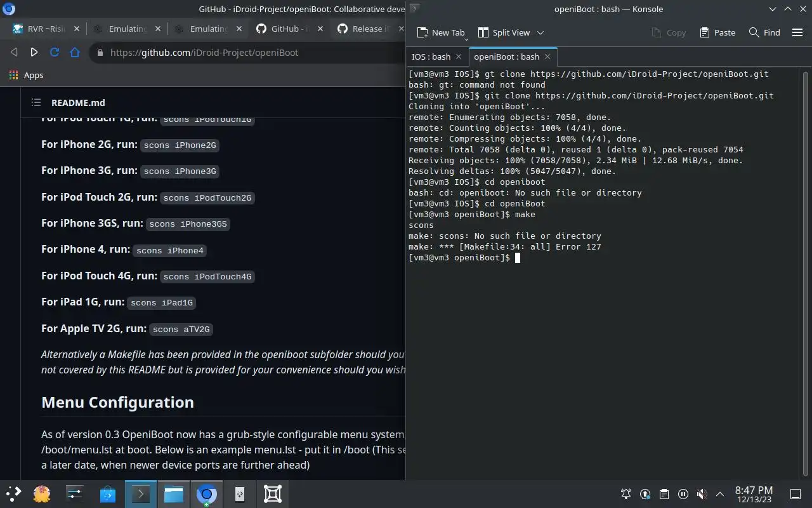Click 'scons iPad1G' code snippet
Image resolution: width=812 pixels, height=508 pixels.
161,303
